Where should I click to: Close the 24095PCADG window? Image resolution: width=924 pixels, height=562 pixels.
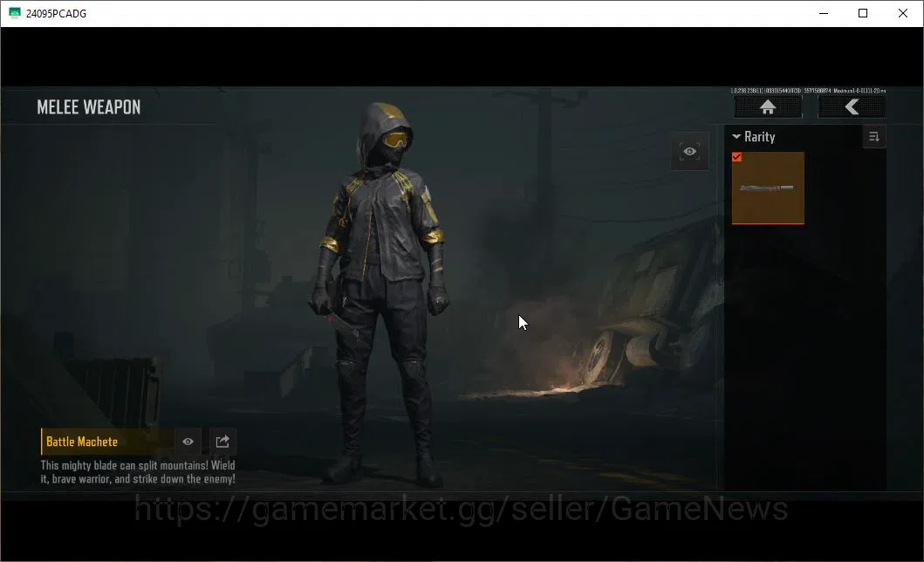click(903, 13)
